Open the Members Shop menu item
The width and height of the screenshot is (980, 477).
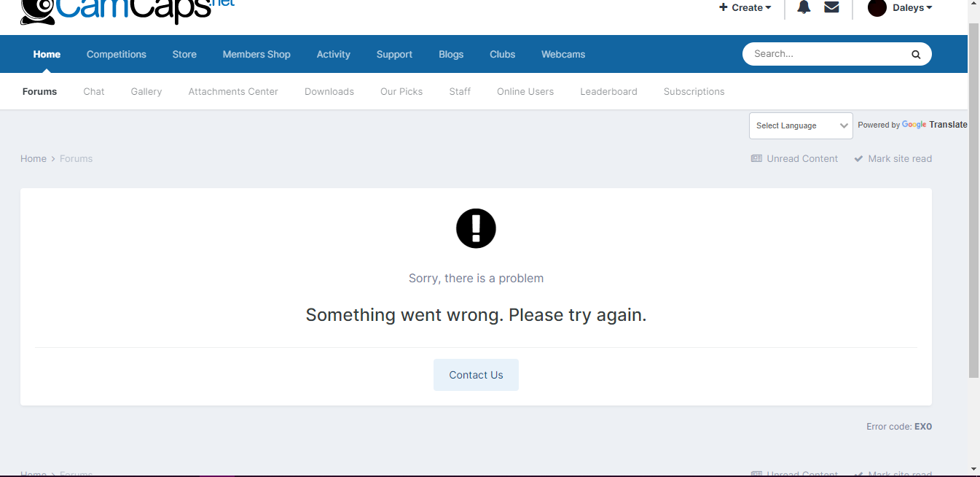256,54
